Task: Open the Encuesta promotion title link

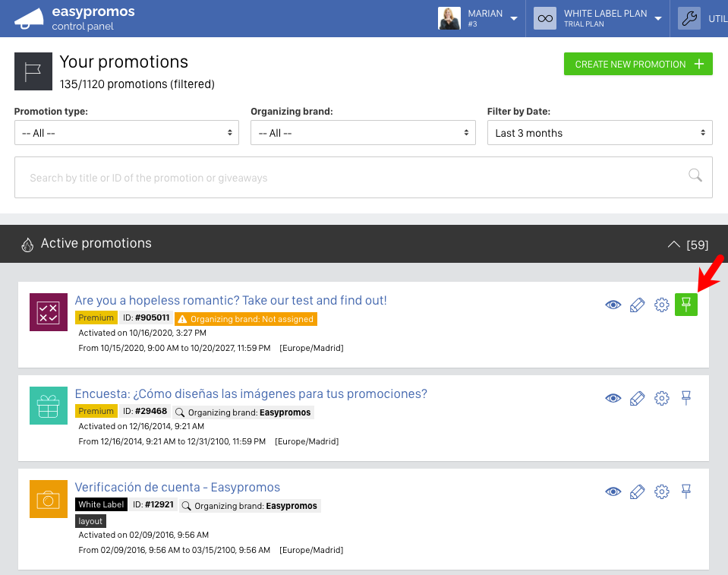Action: click(251, 394)
